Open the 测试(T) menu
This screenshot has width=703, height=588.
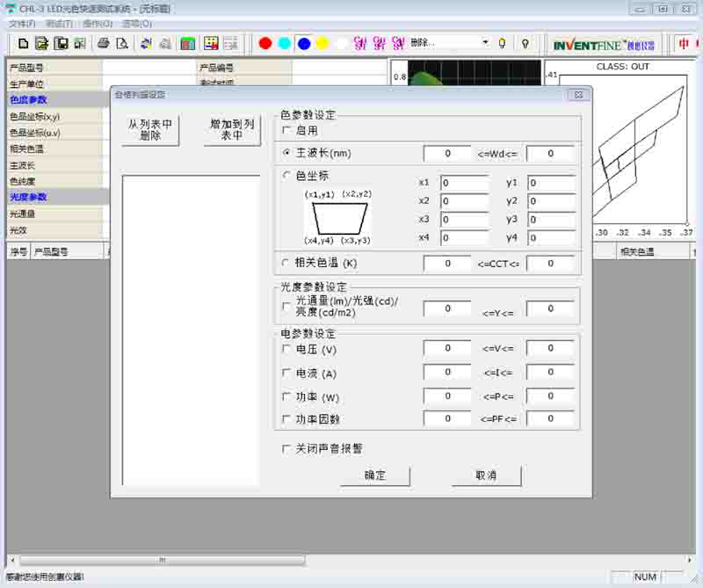pos(59,24)
